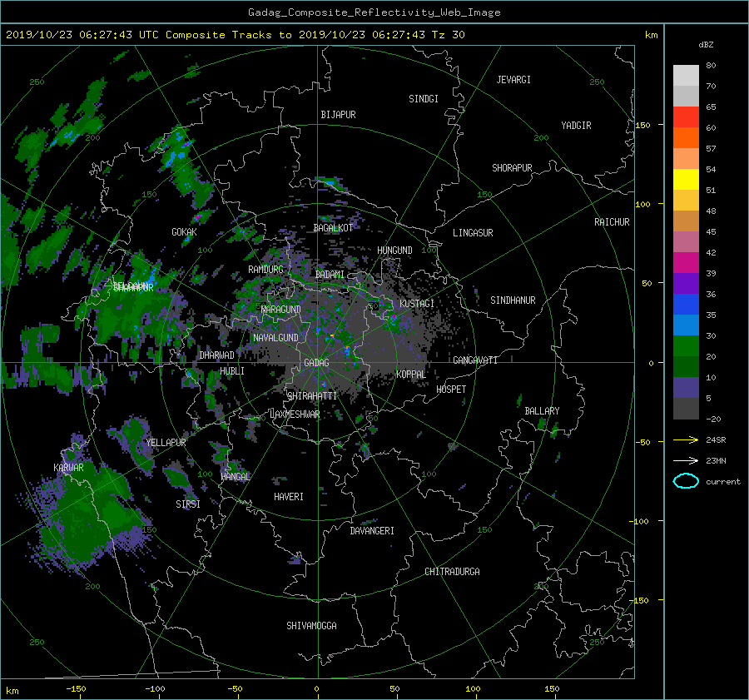Click the white 23MN track arrow icon
This screenshot has height=700, width=749.
(686, 460)
